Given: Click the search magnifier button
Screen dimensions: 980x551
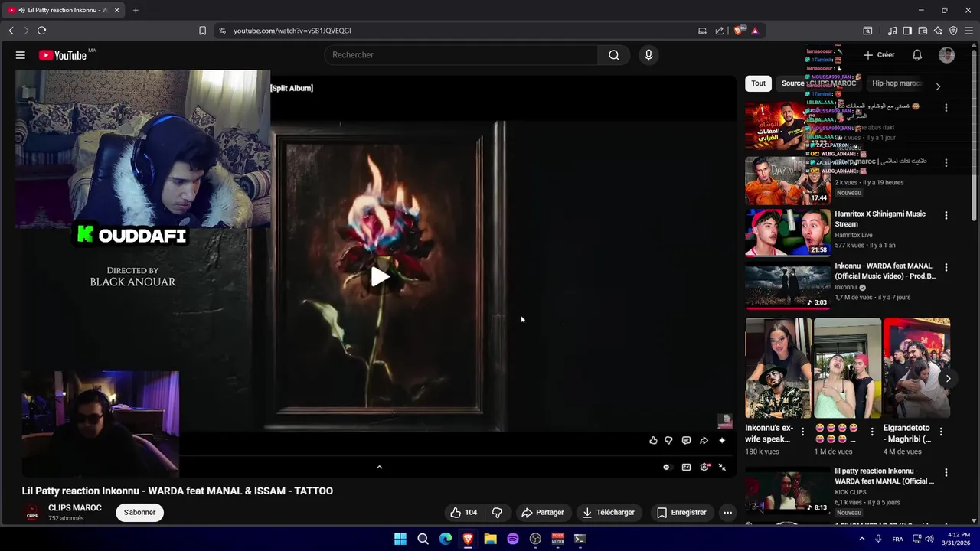Looking at the screenshot, I should [x=614, y=55].
